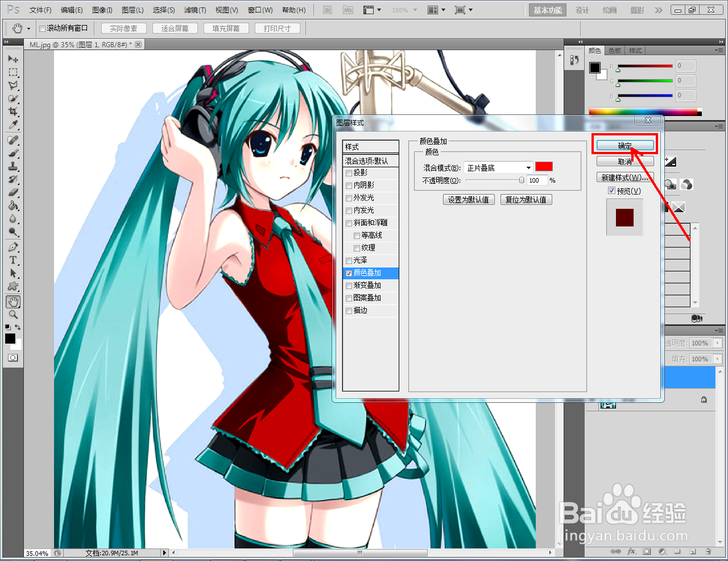The image size is (728, 561).
Task: Select the Move tool
Action: (13, 59)
